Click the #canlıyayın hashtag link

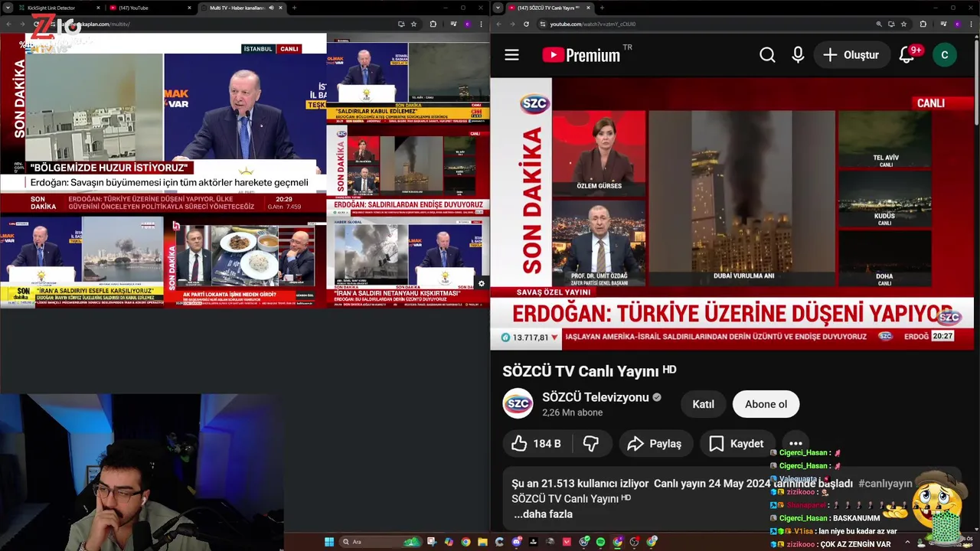tap(885, 484)
